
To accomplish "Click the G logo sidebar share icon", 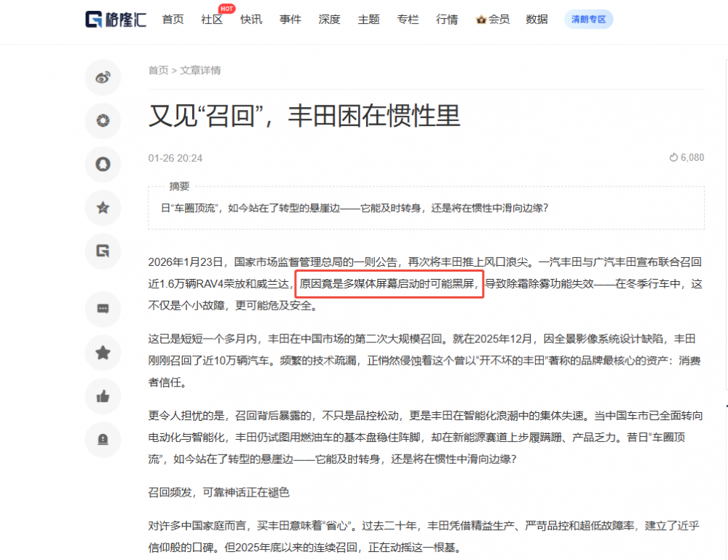I will point(103,251).
